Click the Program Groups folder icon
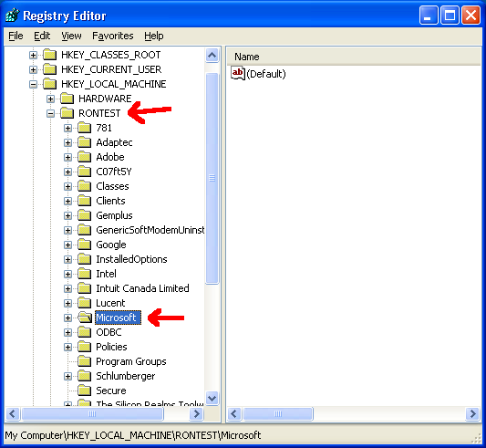The image size is (486, 448). point(84,361)
